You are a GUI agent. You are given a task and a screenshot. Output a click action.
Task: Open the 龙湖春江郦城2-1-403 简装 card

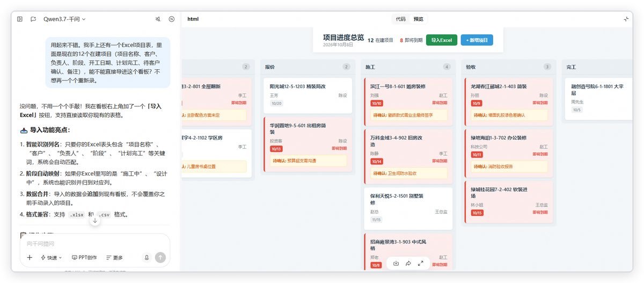click(x=508, y=101)
